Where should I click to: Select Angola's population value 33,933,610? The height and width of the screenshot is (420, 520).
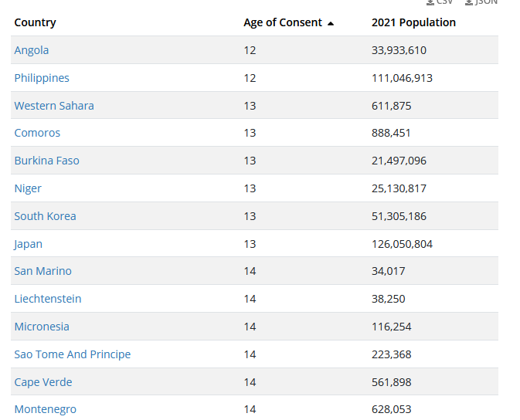[399, 50]
